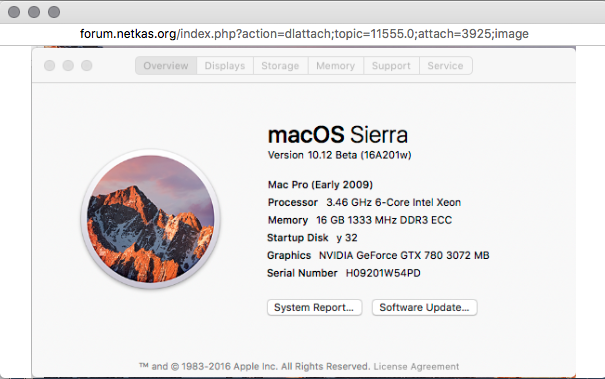The height and width of the screenshot is (379, 605).
Task: Click the browser address bar URL
Action: point(304,34)
